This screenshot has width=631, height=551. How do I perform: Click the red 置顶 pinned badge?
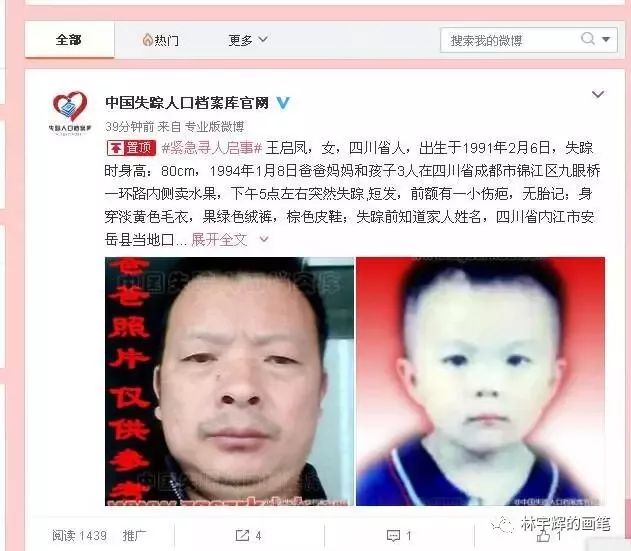132,148
